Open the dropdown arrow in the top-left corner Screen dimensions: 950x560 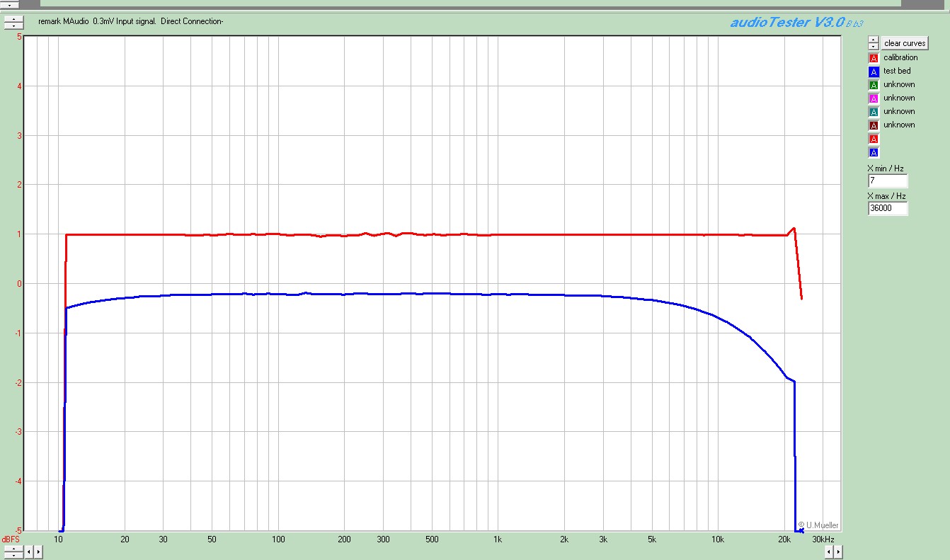(x=9, y=4)
